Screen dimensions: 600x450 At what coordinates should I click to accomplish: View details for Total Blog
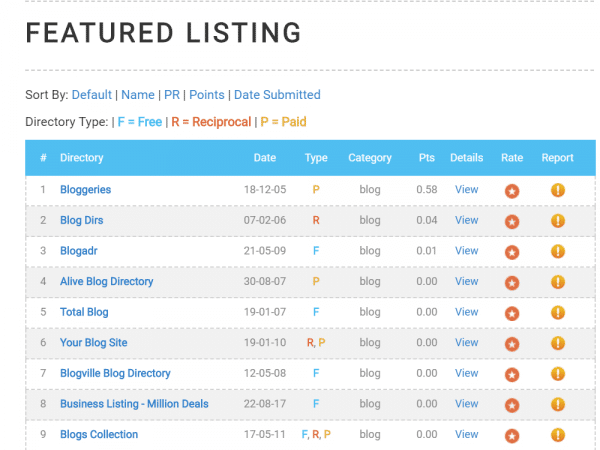466,312
